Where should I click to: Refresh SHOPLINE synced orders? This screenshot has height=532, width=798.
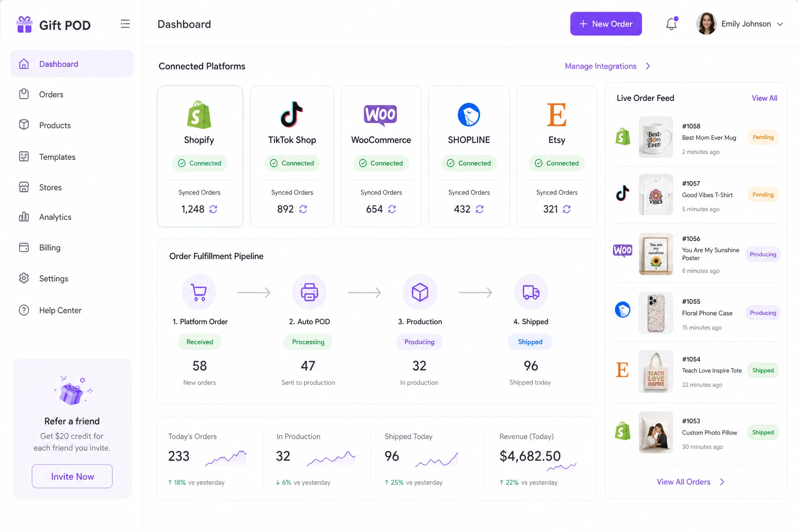480,209
